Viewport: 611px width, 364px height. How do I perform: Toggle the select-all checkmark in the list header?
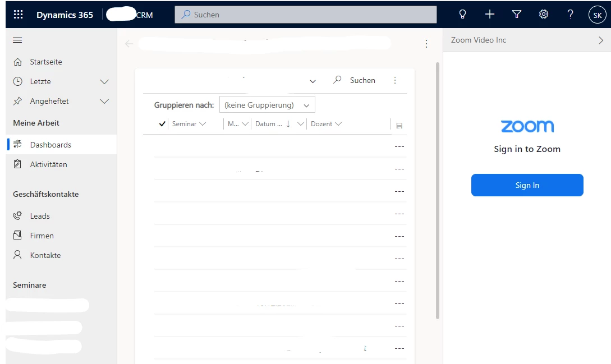[x=162, y=124]
